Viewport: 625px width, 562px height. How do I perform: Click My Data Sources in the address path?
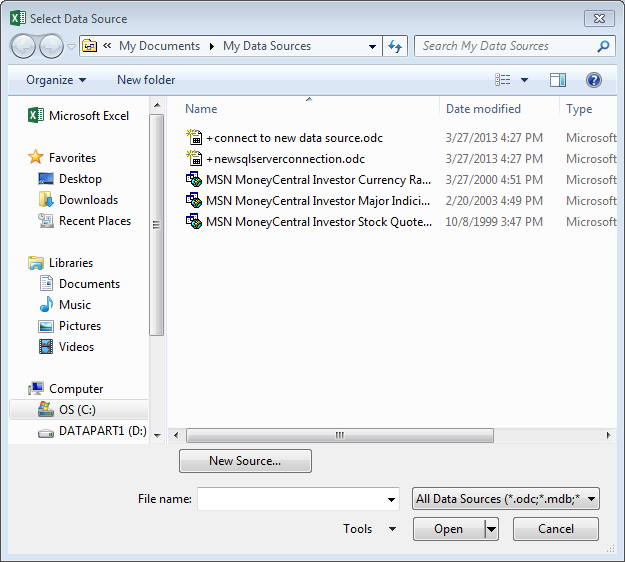(x=267, y=46)
